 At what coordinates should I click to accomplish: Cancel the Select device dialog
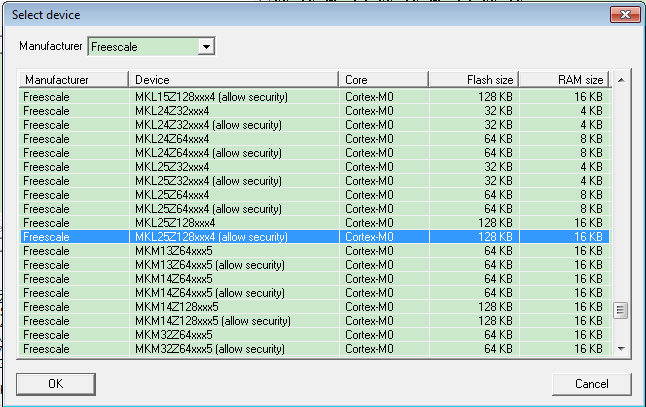click(592, 384)
